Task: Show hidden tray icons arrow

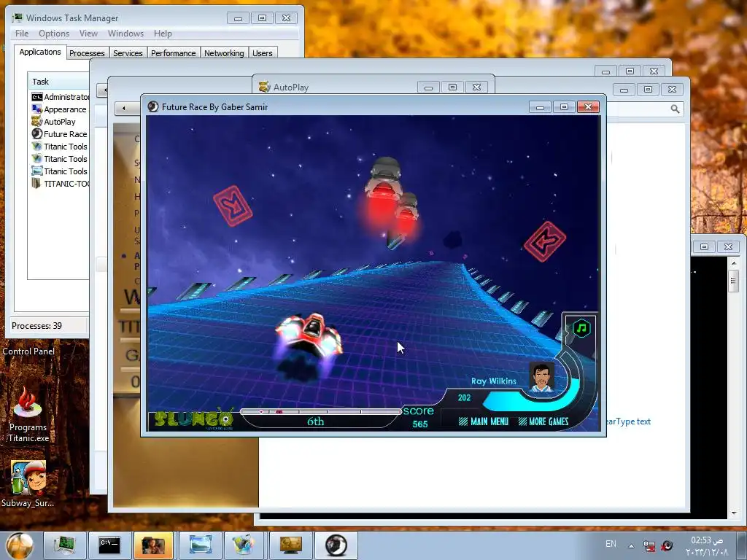Action: pyautogui.click(x=631, y=545)
